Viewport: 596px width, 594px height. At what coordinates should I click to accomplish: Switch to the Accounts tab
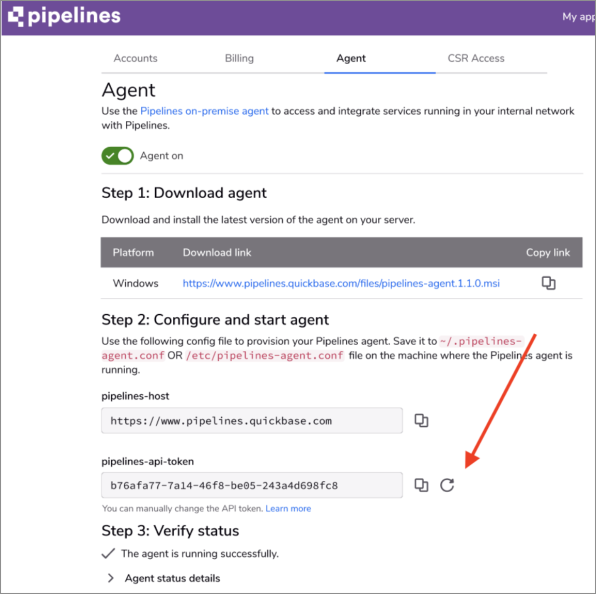[135, 58]
